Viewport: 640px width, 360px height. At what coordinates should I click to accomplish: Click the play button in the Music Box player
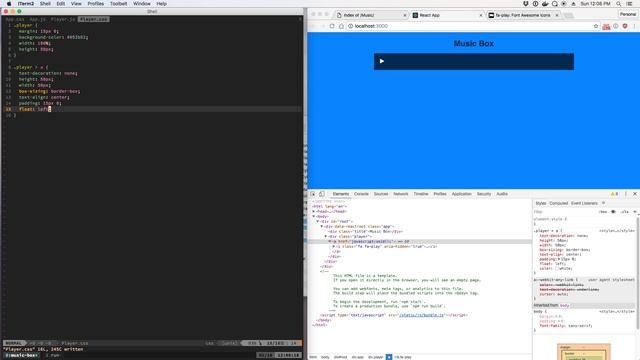[382, 61]
